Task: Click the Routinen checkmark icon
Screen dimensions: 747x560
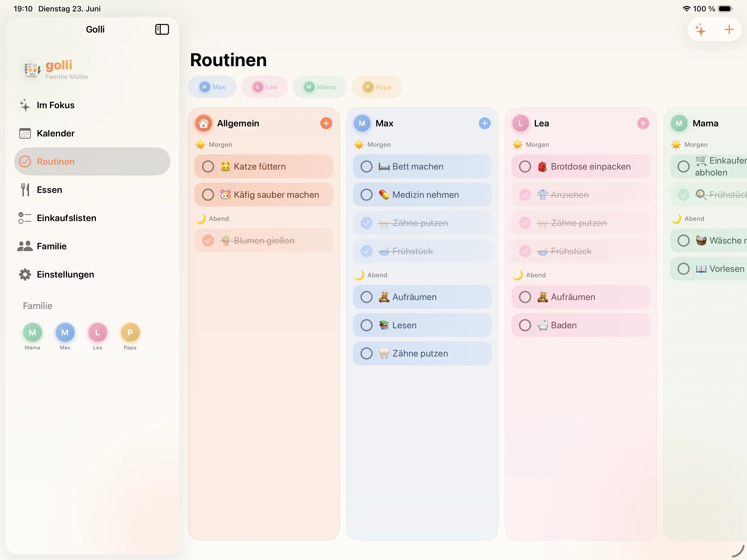Action: pyautogui.click(x=25, y=162)
